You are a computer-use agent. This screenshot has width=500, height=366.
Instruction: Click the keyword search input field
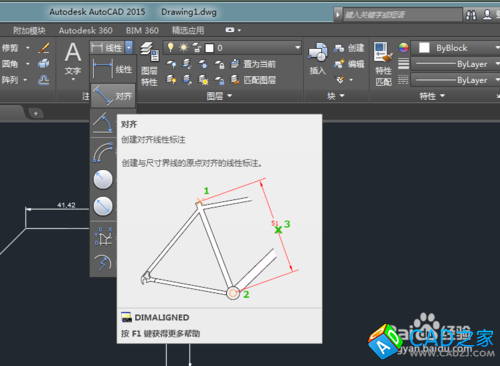pyautogui.click(x=403, y=15)
